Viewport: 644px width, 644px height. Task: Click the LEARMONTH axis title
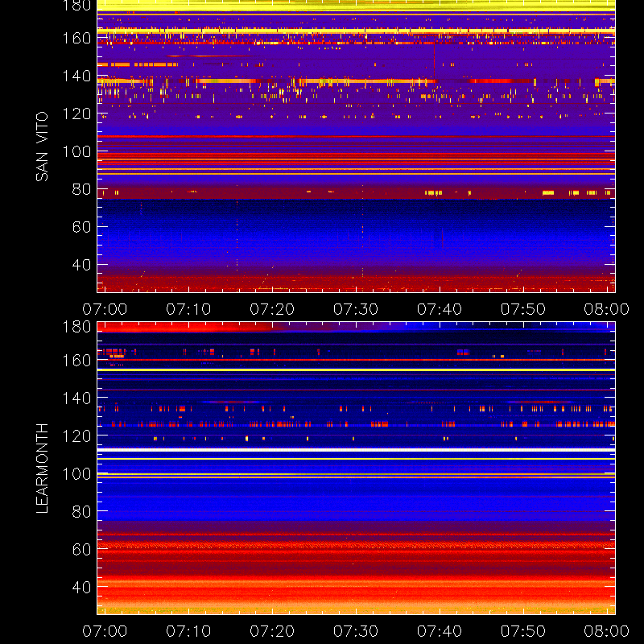tap(42, 469)
